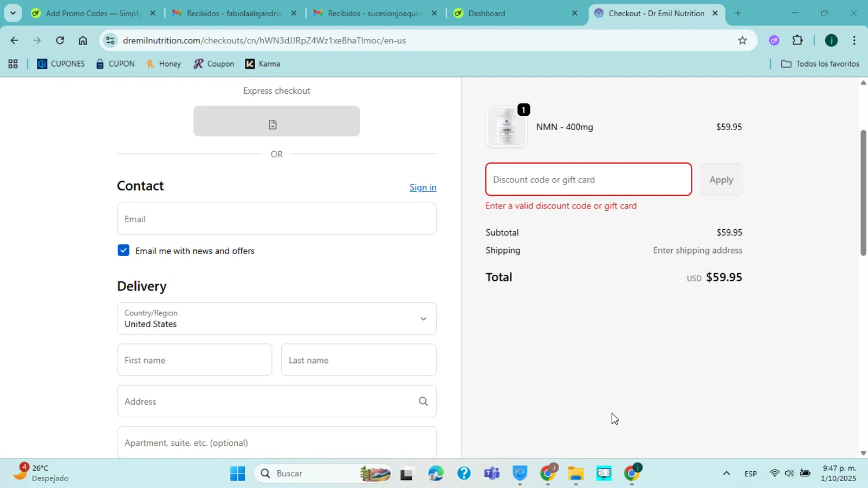Image resolution: width=868 pixels, height=488 pixels.
Task: Reload the checkout page
Action: point(60,41)
